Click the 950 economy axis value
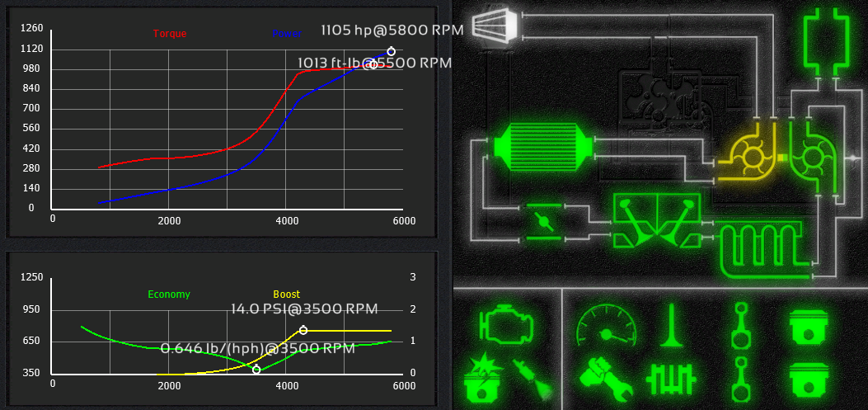This screenshot has height=410, width=868. [31, 309]
